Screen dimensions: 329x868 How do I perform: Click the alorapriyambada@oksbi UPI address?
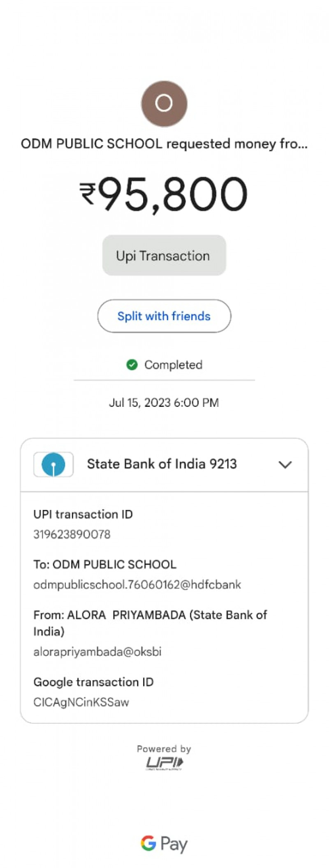tap(97, 651)
